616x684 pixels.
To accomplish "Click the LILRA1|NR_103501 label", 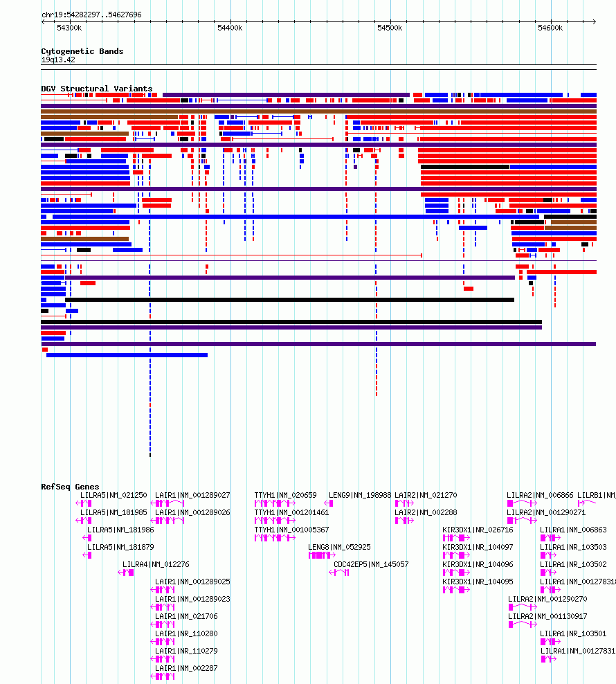I will point(573,634).
